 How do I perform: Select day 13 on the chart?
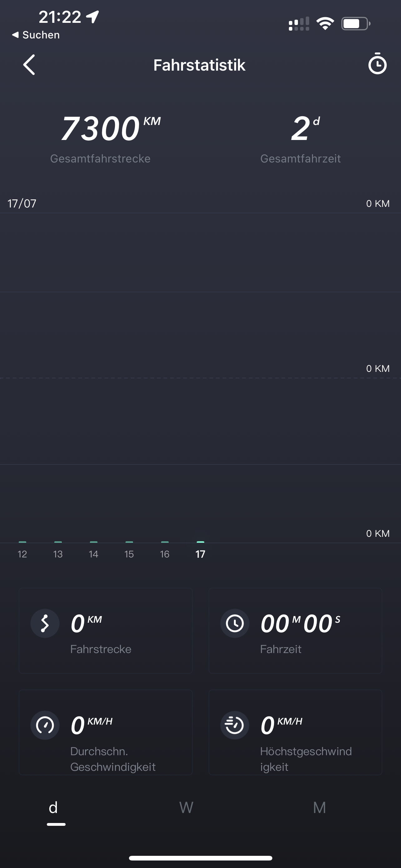tap(58, 554)
